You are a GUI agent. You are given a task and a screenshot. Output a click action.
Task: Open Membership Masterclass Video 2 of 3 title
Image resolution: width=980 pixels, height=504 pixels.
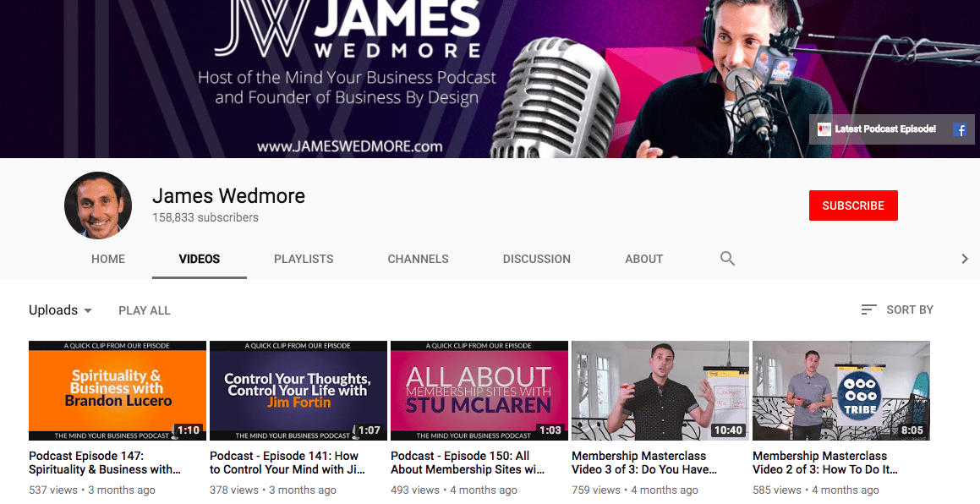825,463
